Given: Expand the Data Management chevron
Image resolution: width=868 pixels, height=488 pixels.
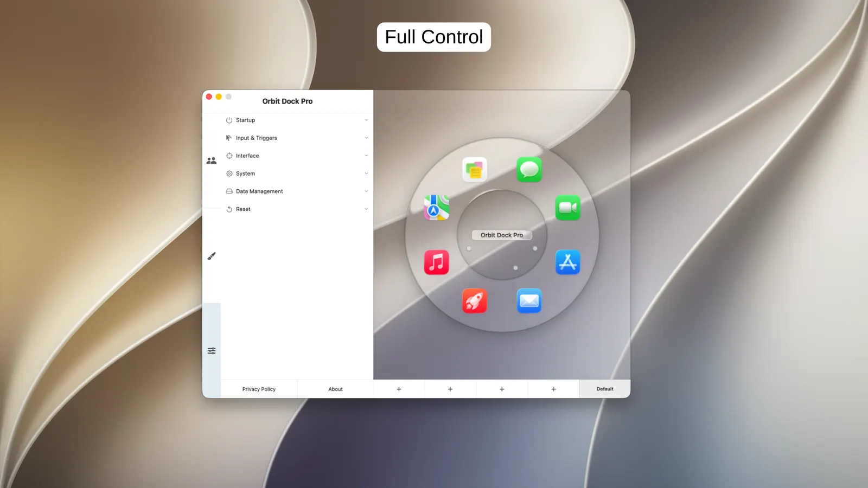Looking at the screenshot, I should (x=366, y=191).
